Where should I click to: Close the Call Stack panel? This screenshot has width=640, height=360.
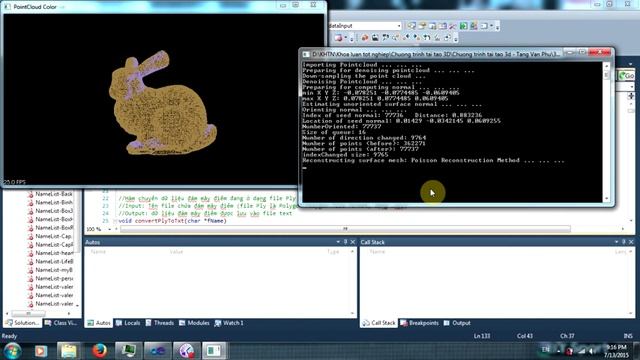tap(631, 242)
